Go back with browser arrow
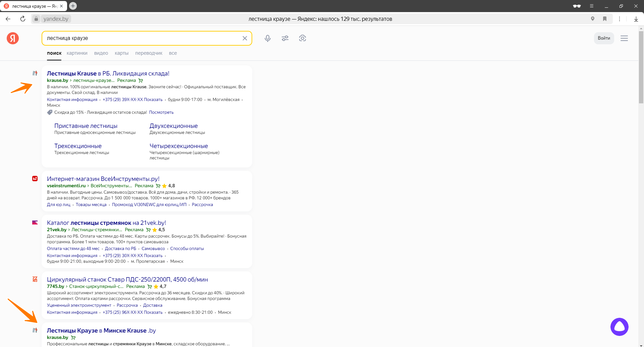The image size is (644, 347). (8, 19)
